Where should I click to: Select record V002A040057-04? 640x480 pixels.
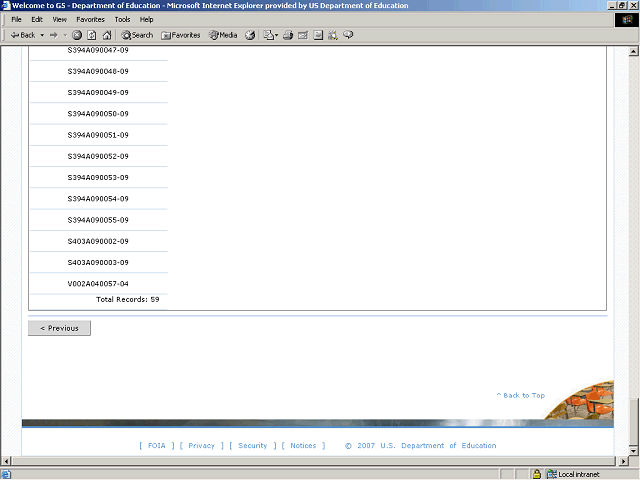tap(98, 284)
